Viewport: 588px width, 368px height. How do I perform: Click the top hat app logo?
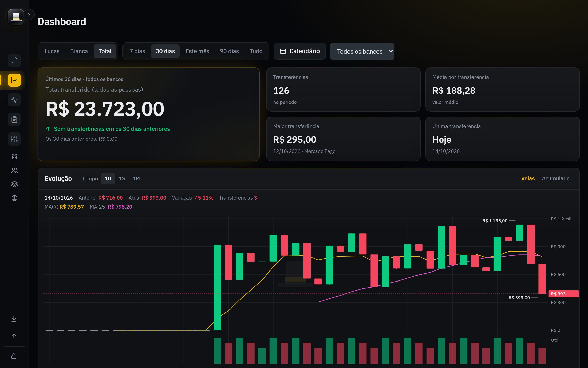coord(16,17)
